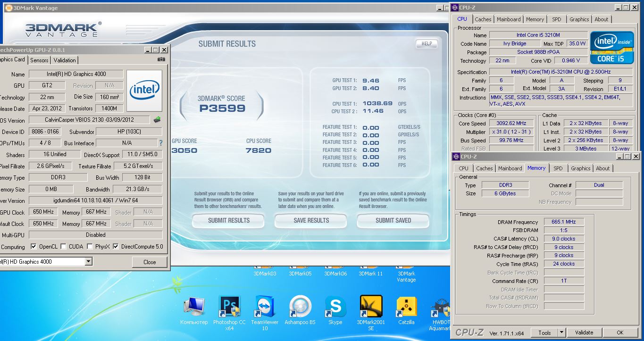Open the Skype desktop shortcut

pyautogui.click(x=335, y=310)
